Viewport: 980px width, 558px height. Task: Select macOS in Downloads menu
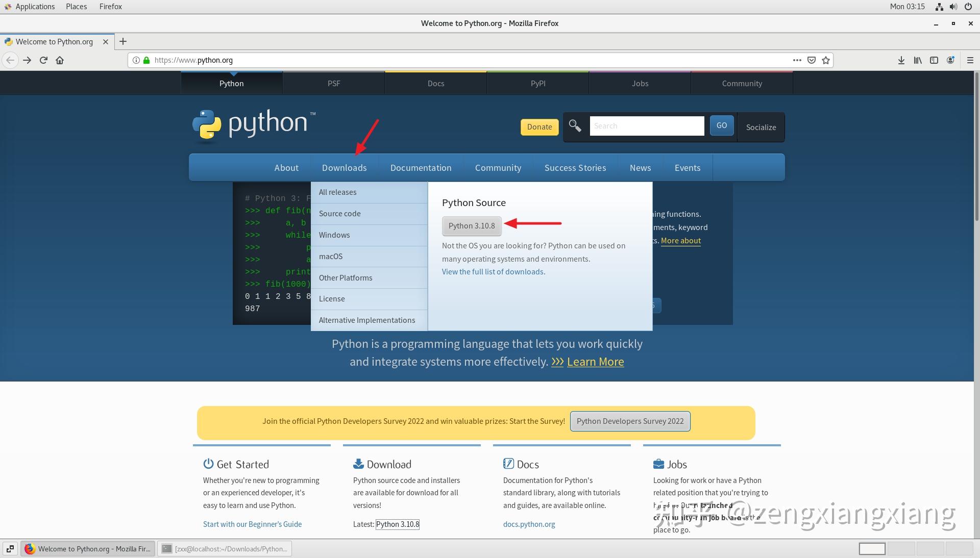[x=369, y=257]
